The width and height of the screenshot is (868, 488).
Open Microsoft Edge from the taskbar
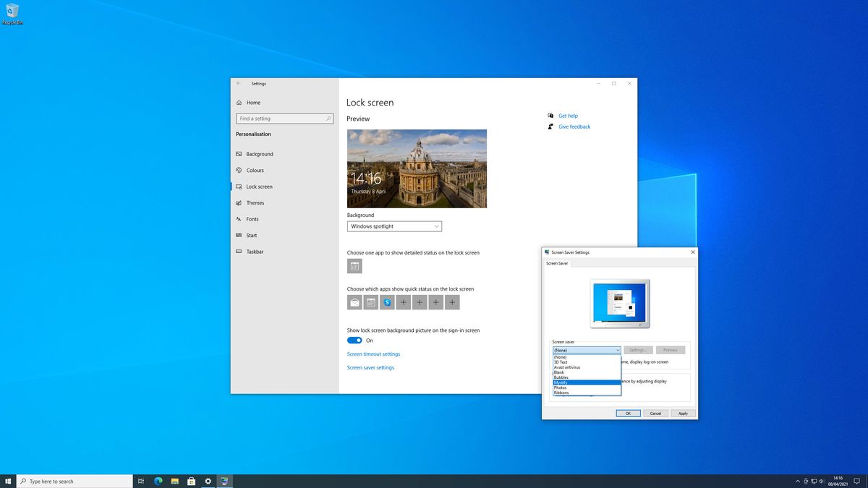pyautogui.click(x=158, y=481)
